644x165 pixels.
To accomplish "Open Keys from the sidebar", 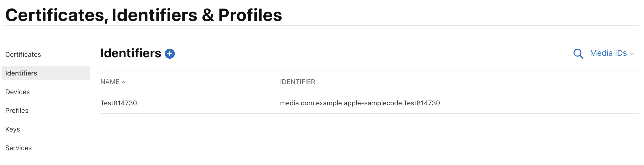I will (x=12, y=129).
